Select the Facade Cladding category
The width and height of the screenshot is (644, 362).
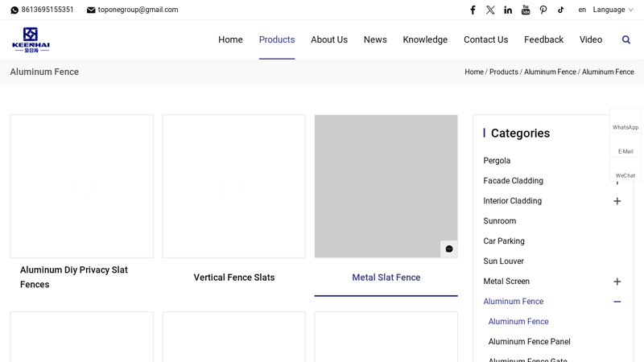point(513,180)
